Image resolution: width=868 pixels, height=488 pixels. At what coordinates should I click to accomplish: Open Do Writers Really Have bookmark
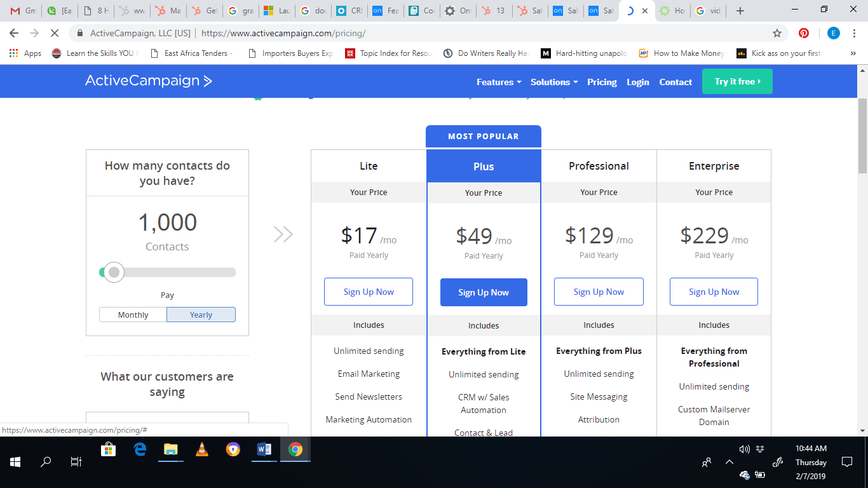486,53
